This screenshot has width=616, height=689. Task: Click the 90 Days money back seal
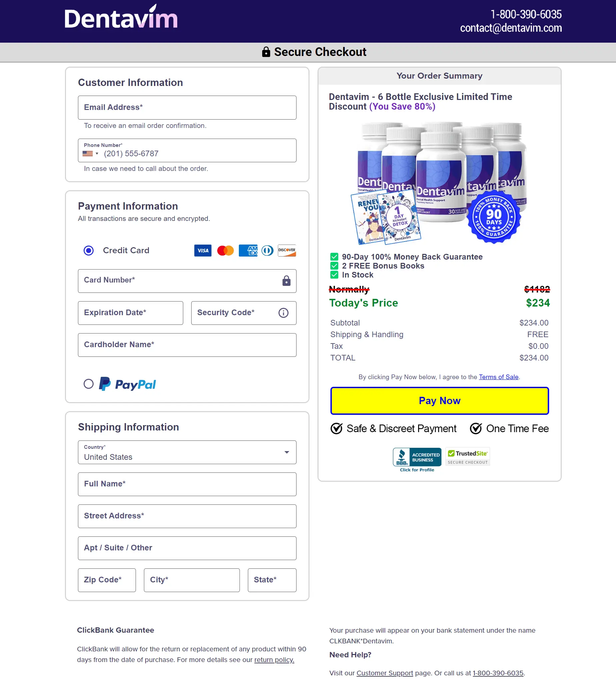pyautogui.click(x=494, y=217)
